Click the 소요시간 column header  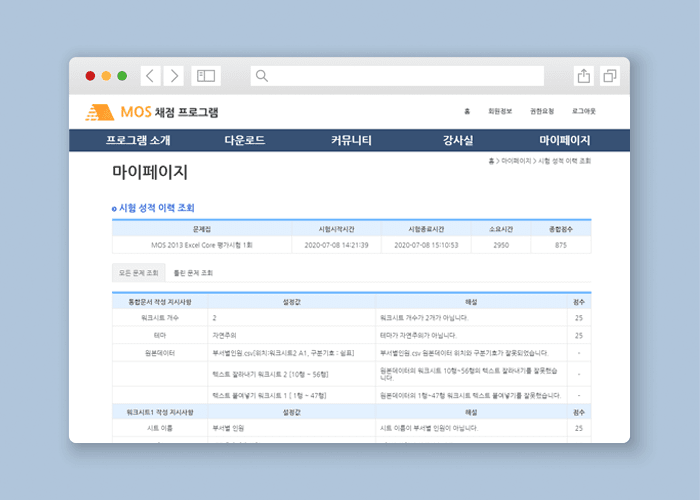coord(501,229)
